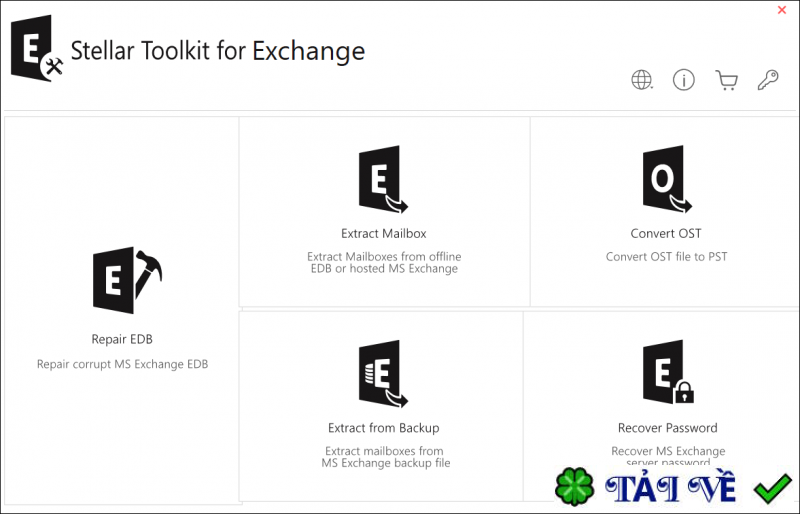Open the activation key icon
800x514 pixels.
point(768,80)
